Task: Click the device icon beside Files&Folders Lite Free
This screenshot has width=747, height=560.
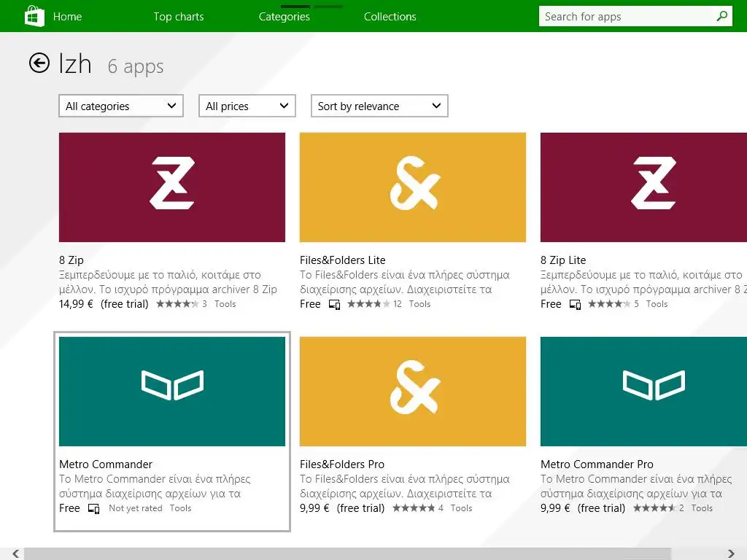Action: click(x=334, y=304)
